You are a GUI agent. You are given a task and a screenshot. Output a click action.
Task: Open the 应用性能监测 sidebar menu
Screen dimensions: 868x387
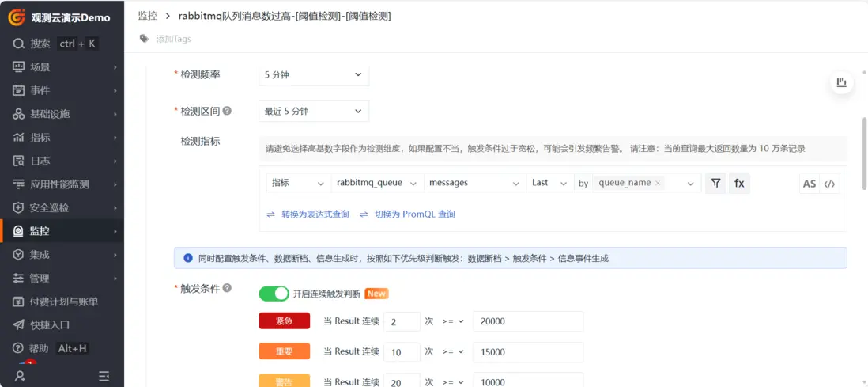coord(62,184)
